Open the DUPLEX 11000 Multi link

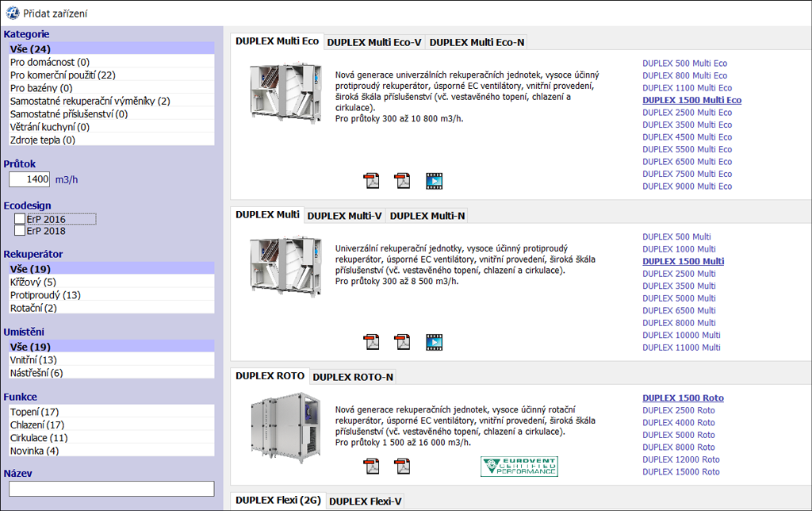(681, 348)
